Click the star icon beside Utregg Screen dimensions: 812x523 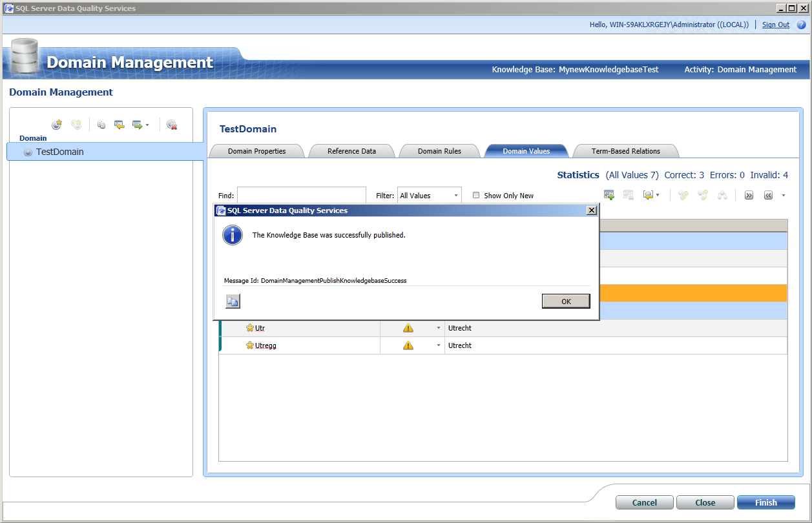pos(250,345)
